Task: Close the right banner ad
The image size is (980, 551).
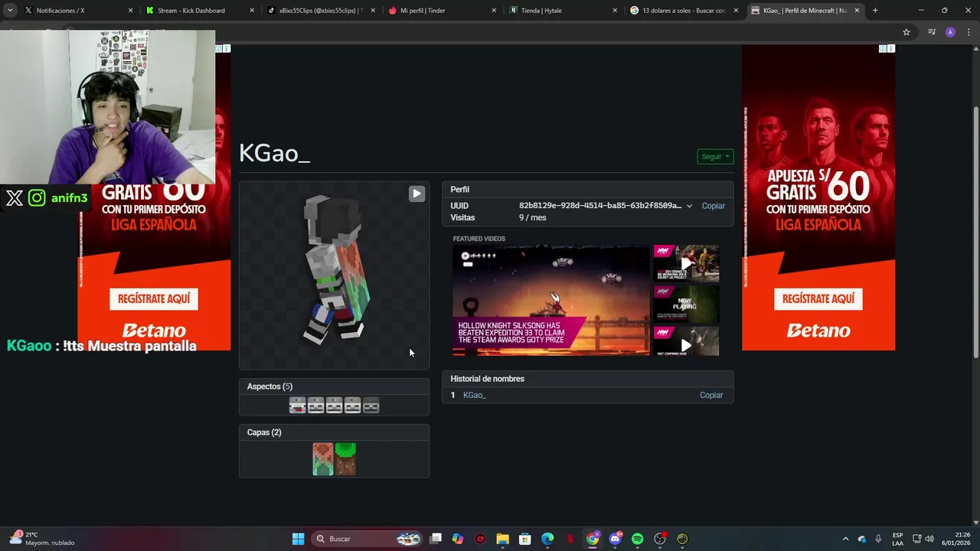Action: click(x=890, y=49)
